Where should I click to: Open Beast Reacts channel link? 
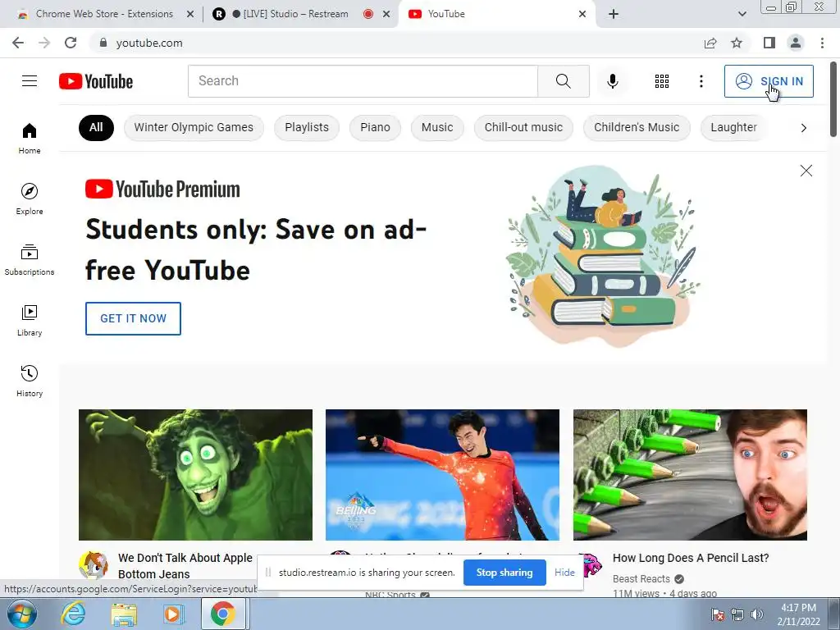tap(641, 578)
